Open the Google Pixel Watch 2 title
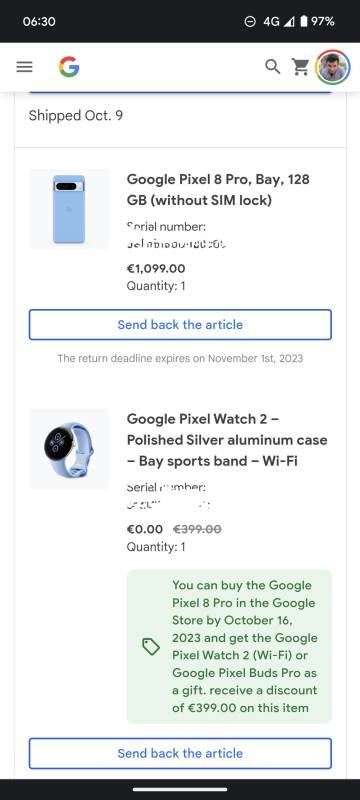The height and width of the screenshot is (800, 360). pos(227,440)
